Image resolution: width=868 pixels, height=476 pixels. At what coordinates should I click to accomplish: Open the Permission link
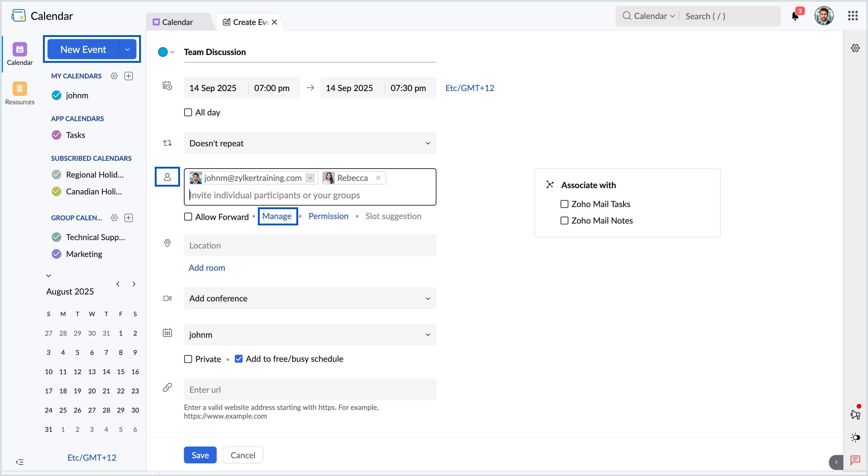pos(328,216)
